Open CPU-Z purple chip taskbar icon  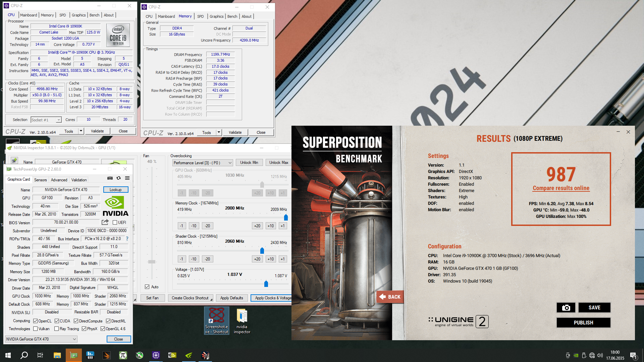pos(156,355)
